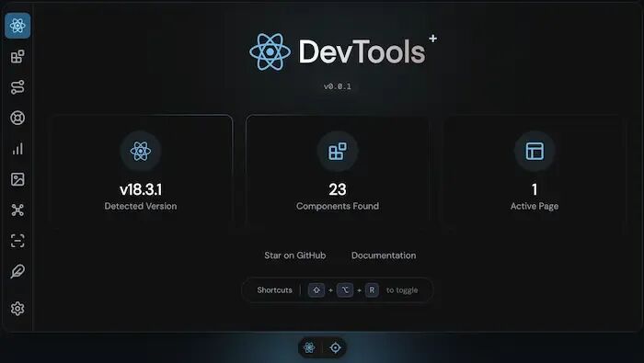Click the 'to toggle' text

402,290
